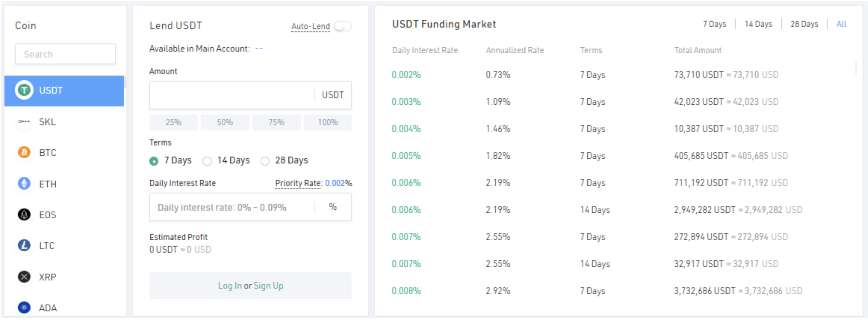Click the Sign Up link
868x320 pixels.
[268, 286]
